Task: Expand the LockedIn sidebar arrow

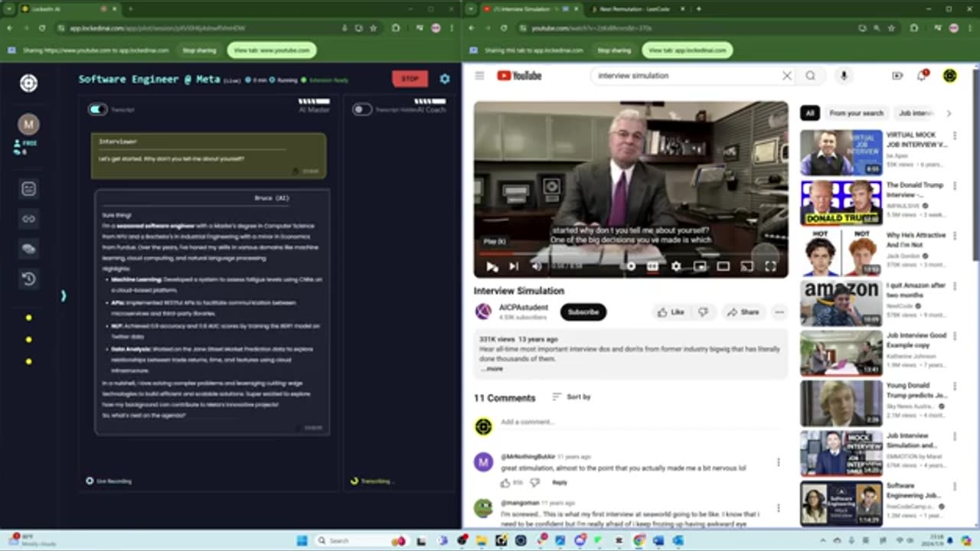Action: point(64,295)
